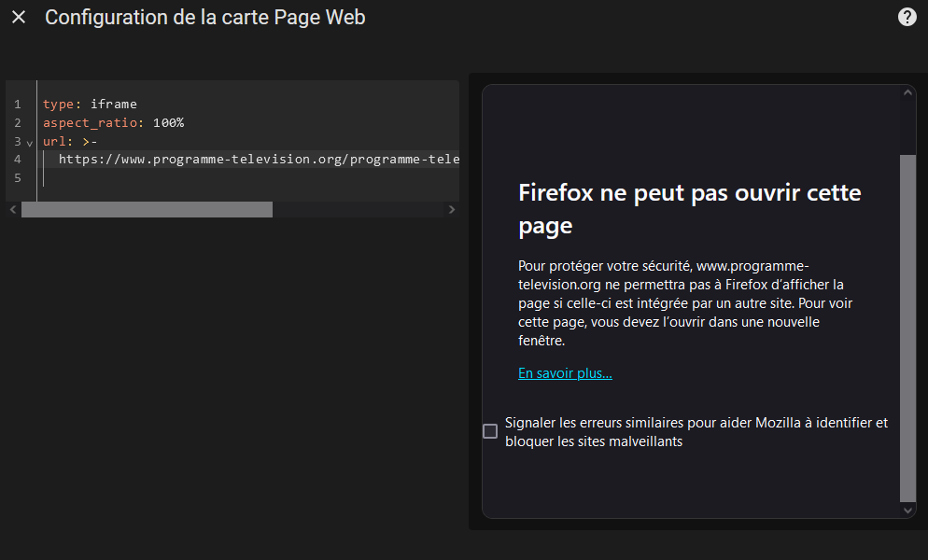Viewport: 928px width, 560px height.
Task: Click line number 4 in the gutter
Action: [x=18, y=160]
